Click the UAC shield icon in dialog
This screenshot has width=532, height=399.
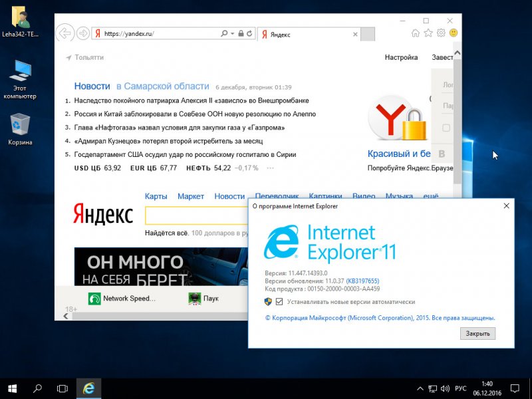(x=268, y=302)
